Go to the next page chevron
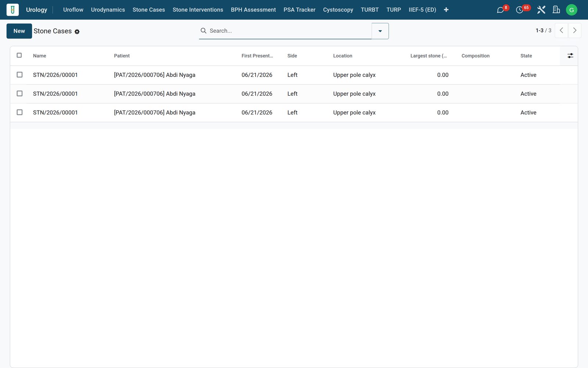 click(575, 31)
